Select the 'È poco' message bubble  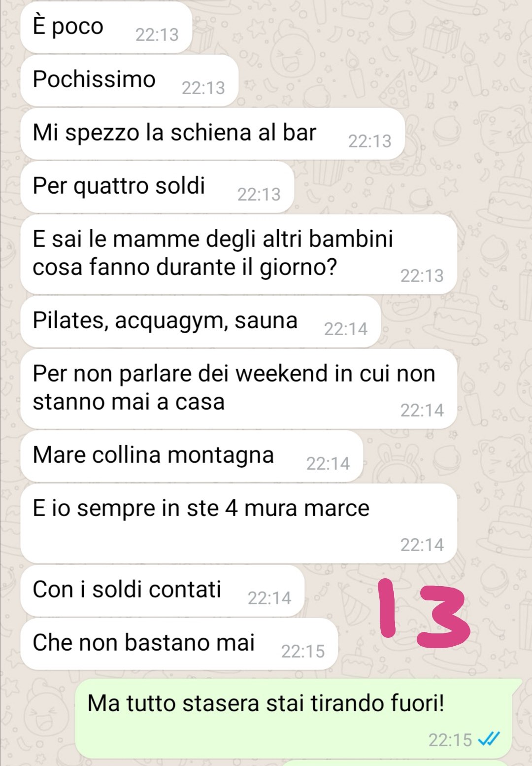point(106,27)
